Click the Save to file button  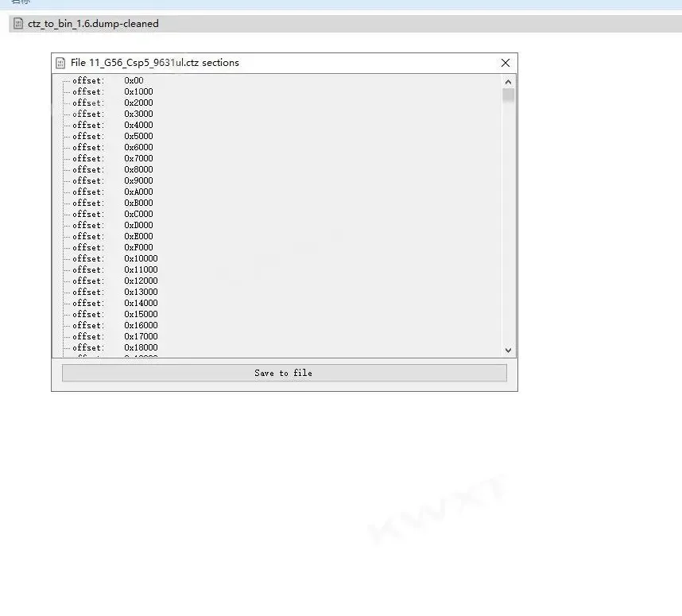click(285, 374)
